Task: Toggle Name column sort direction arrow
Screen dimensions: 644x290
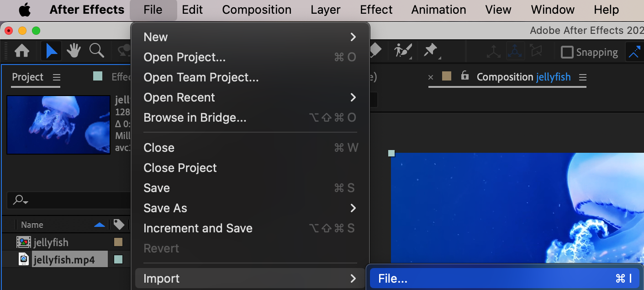Action: 99,225
